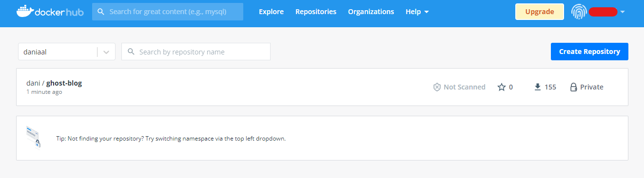This screenshot has width=644, height=178.
Task: Click the Upgrade button
Action: 540,12
